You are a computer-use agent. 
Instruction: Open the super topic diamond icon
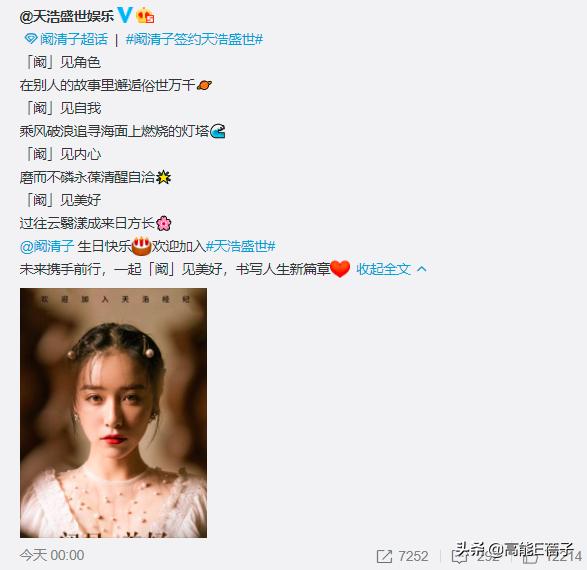(x=31, y=39)
